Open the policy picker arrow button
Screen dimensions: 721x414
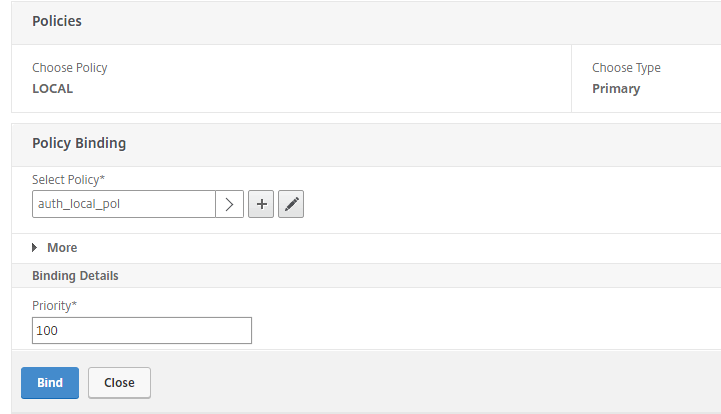click(x=230, y=204)
